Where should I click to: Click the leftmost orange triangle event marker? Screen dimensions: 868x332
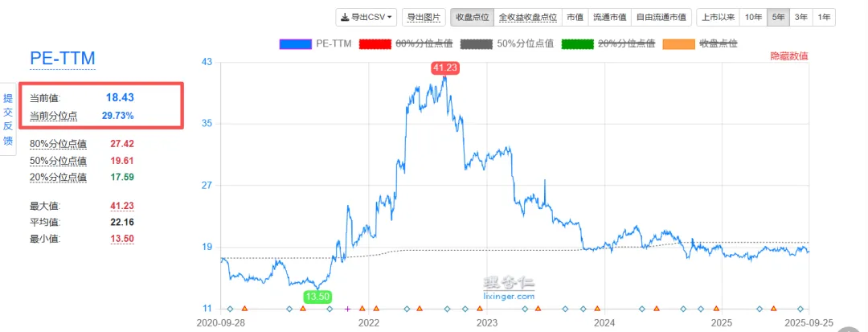click(x=244, y=309)
